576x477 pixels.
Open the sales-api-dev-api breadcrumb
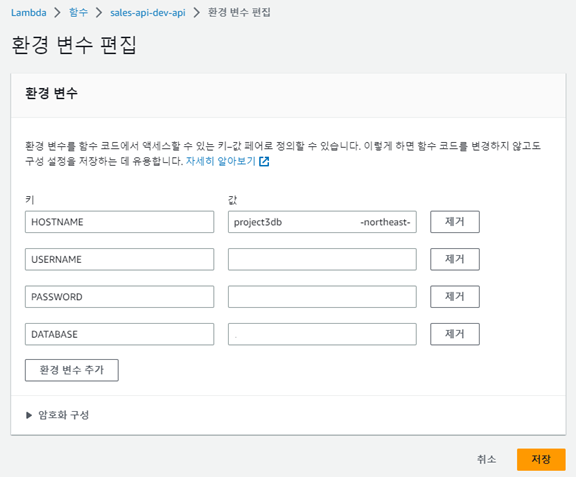(x=148, y=13)
